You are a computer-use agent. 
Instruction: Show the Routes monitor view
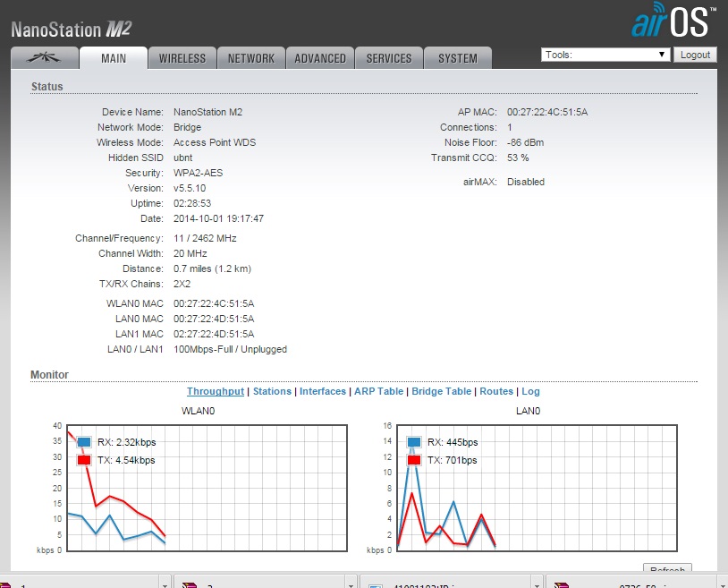[496, 391]
